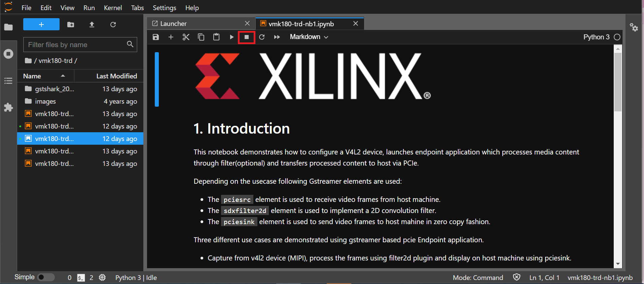Open the Extension Manager puzzle icon

8,107
